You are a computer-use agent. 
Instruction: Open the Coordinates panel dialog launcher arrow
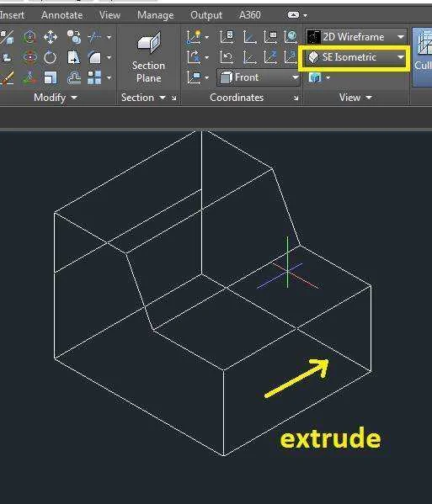click(x=296, y=98)
